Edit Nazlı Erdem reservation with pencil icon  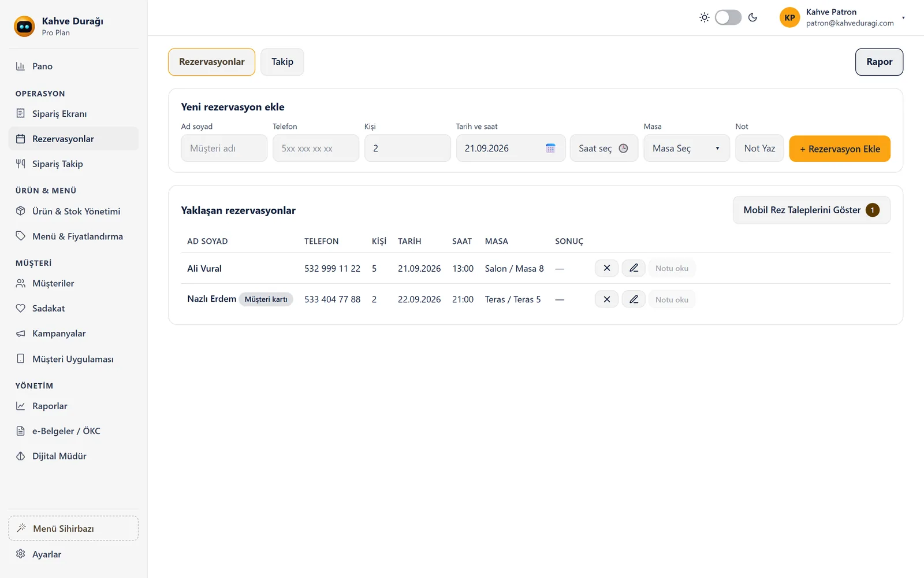click(634, 299)
